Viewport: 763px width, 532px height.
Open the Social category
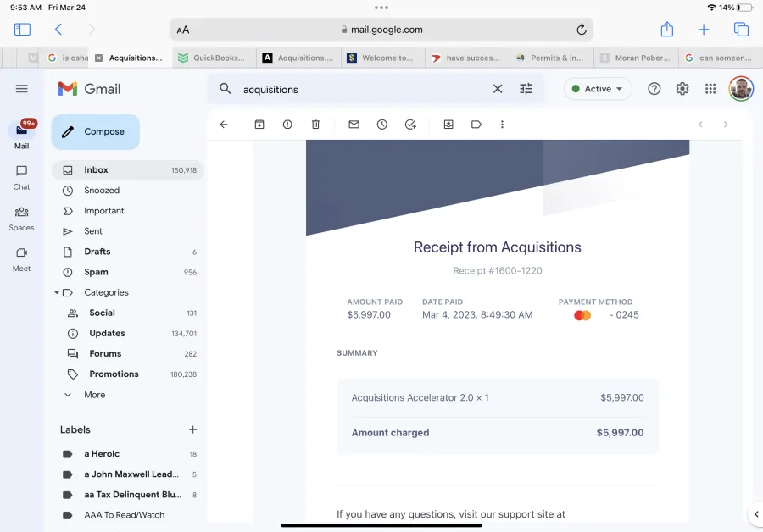[128, 313]
